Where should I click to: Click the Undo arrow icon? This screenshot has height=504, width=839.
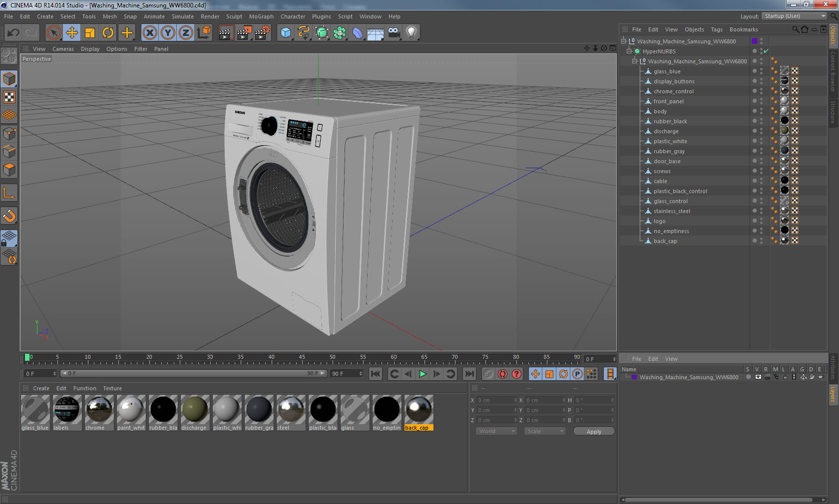coord(13,33)
